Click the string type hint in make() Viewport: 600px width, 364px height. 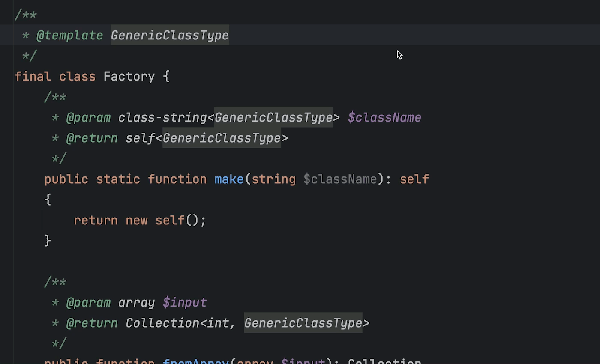273,179
